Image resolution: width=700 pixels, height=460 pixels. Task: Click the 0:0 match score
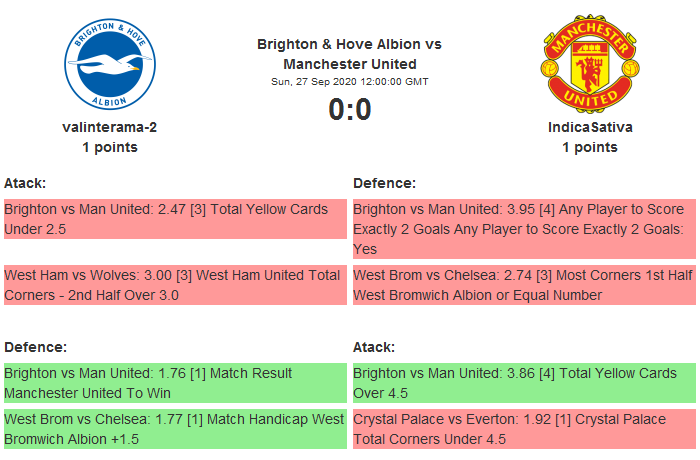349,109
